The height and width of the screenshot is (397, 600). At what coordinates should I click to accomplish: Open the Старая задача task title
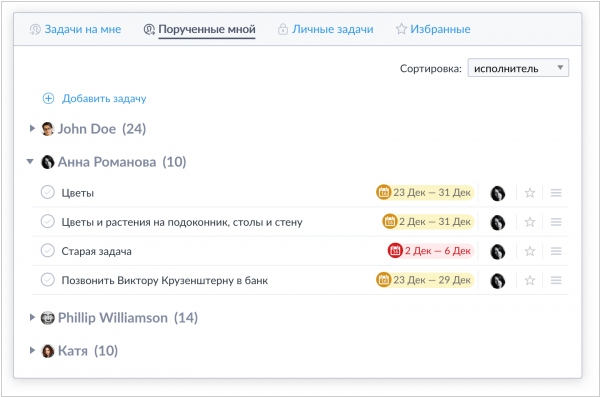[x=96, y=252]
